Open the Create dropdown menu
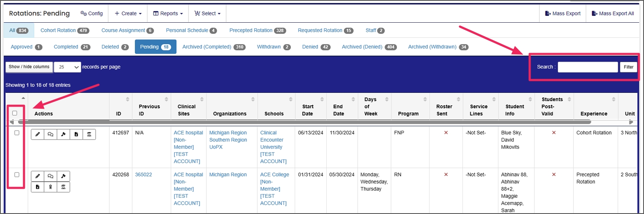This screenshot has width=644, height=214. click(128, 14)
